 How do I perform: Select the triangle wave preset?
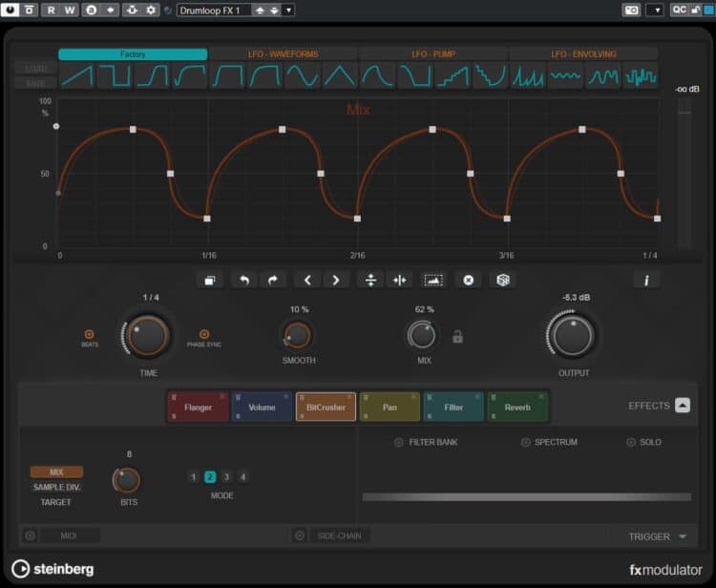click(x=340, y=75)
